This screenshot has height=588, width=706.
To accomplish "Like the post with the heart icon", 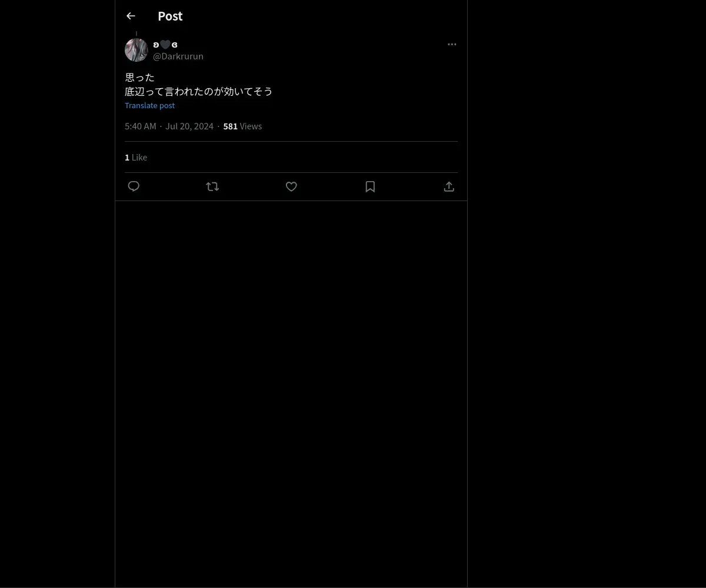I will [x=291, y=186].
